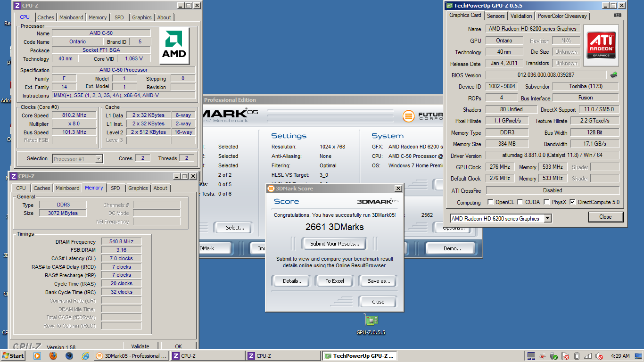Open PowerColor Giveaway tab
Image resolution: width=644 pixels, height=362 pixels.
(x=562, y=16)
